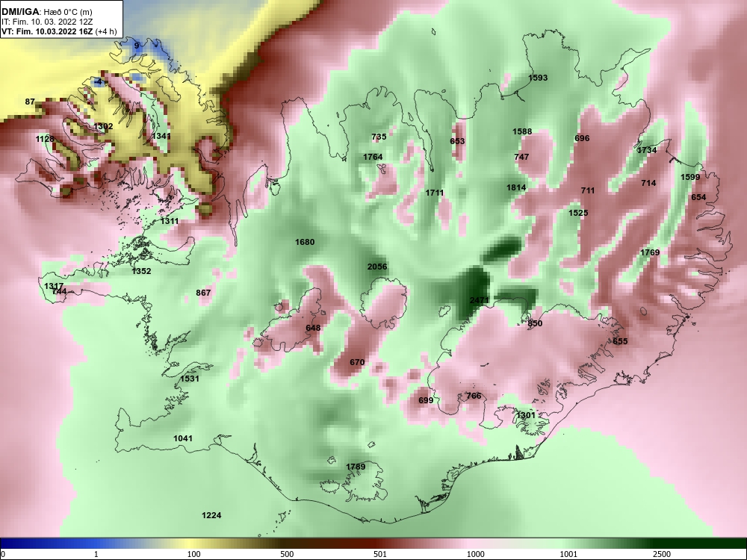Click the 0 tick on the color scale
This screenshot has width=747, height=560.
point(3,554)
